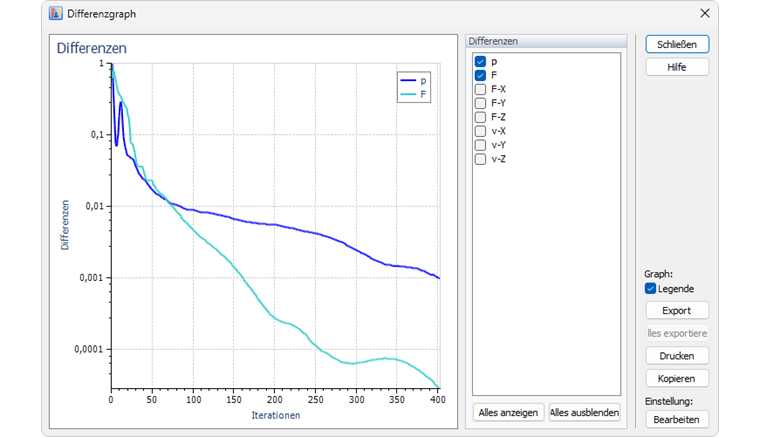The width and height of the screenshot is (760, 437).
Task: Click the chart title Differenzen
Action: pyautogui.click(x=92, y=48)
